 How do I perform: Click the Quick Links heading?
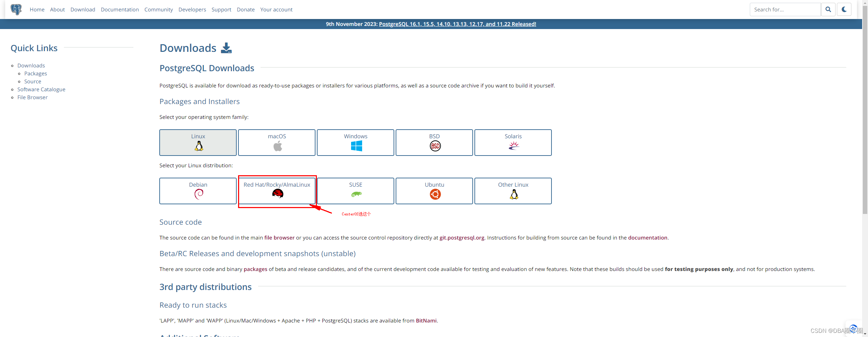coord(34,48)
